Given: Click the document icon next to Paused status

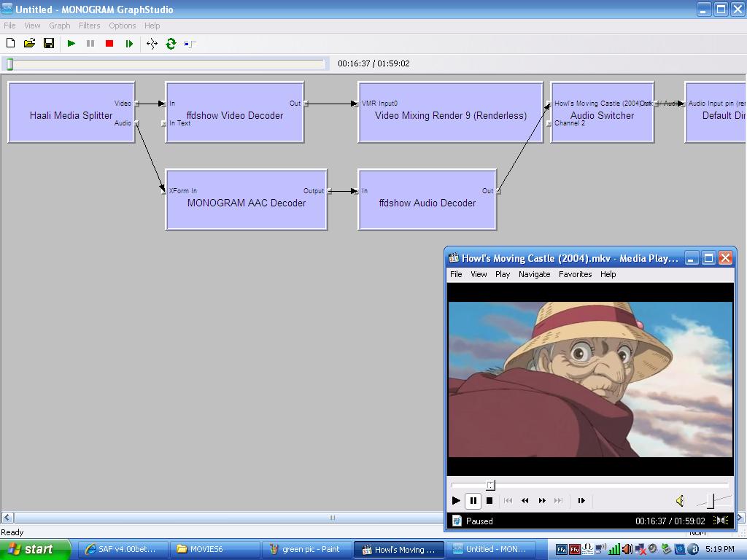Looking at the screenshot, I should tap(457, 521).
